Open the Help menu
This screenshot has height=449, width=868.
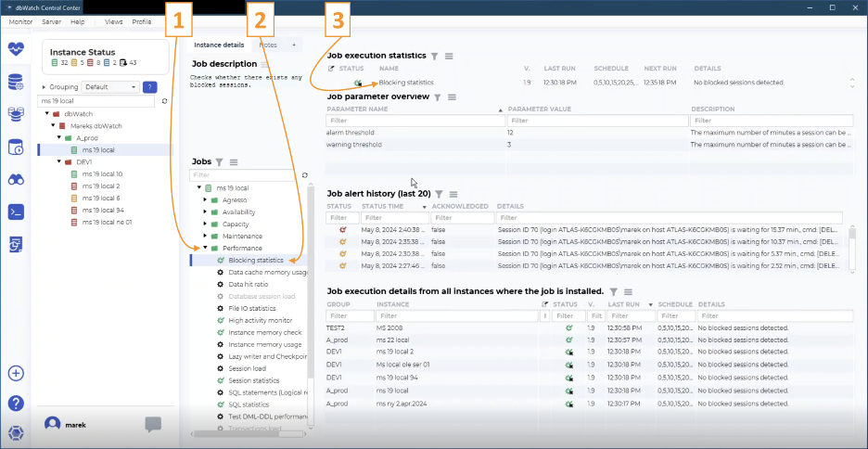(78, 21)
